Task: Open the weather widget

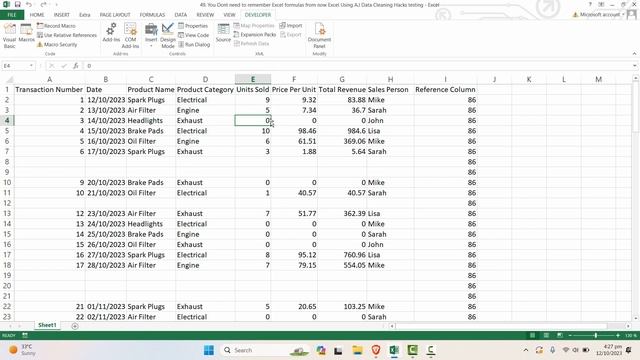Action: click(21, 350)
